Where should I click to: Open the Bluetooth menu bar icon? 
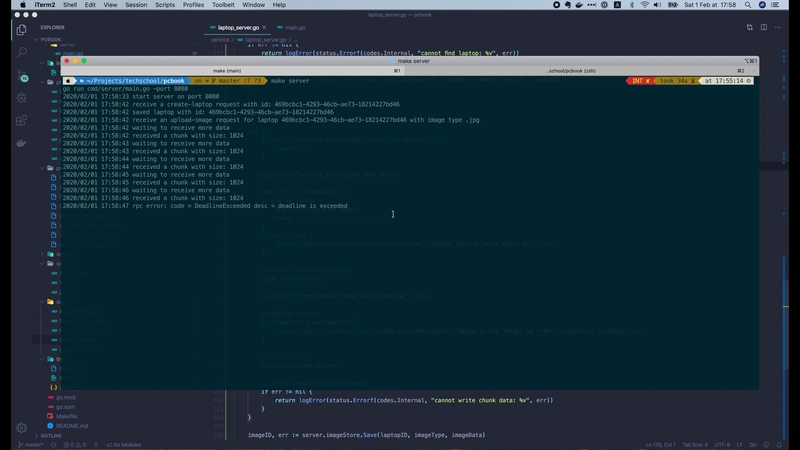632,5
